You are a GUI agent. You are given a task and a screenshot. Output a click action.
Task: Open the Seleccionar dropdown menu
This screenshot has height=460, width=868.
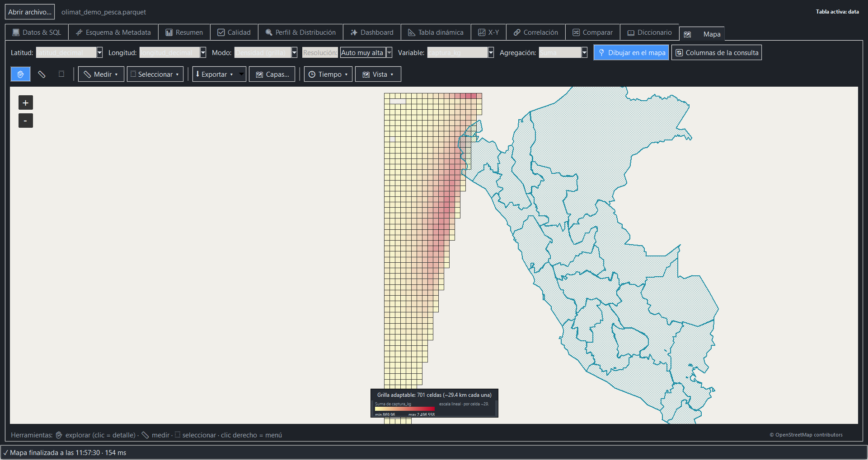click(155, 74)
